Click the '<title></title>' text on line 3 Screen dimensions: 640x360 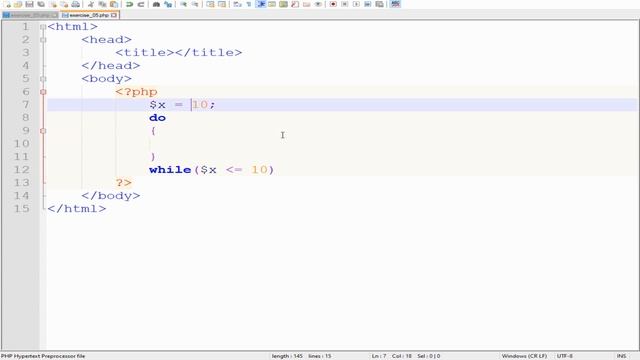[179, 53]
